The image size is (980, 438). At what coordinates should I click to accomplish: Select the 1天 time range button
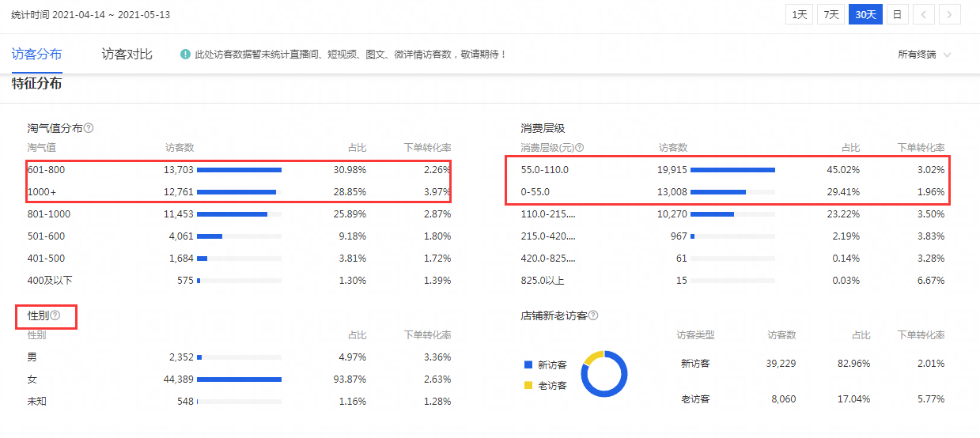(800, 14)
